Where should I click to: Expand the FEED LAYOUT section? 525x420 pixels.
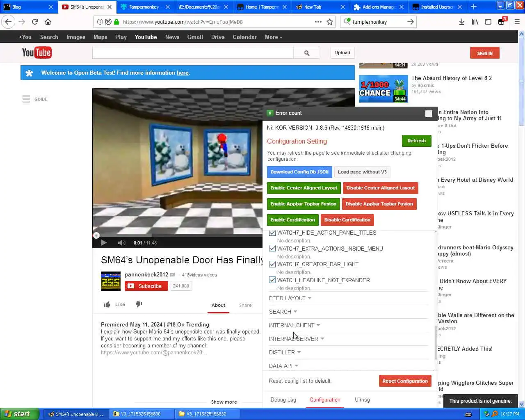coord(290,298)
